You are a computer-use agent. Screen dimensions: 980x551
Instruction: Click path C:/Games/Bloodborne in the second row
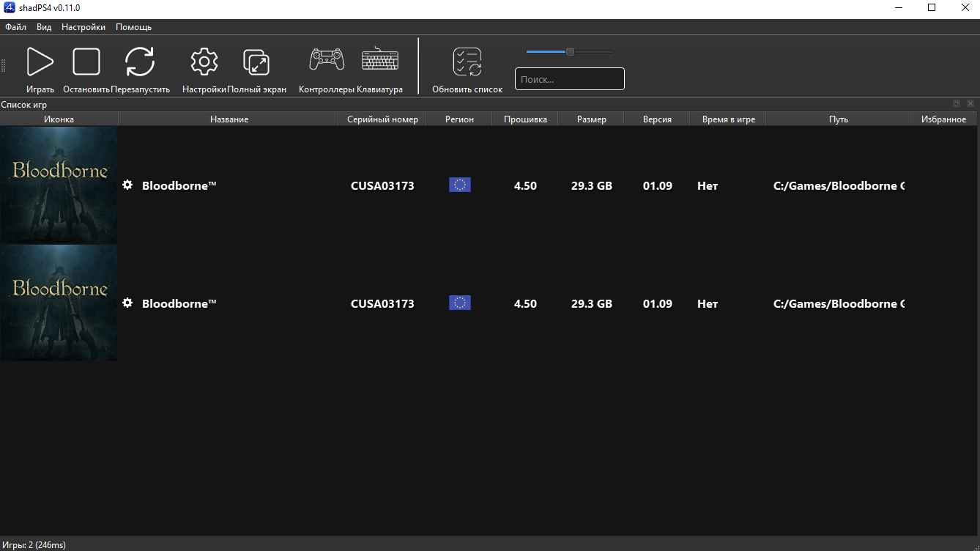pos(839,303)
